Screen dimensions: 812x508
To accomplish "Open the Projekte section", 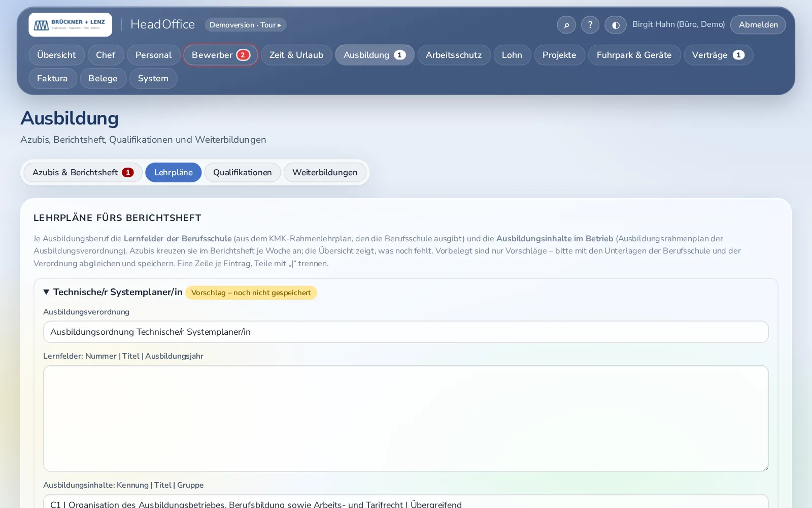I will 559,55.
